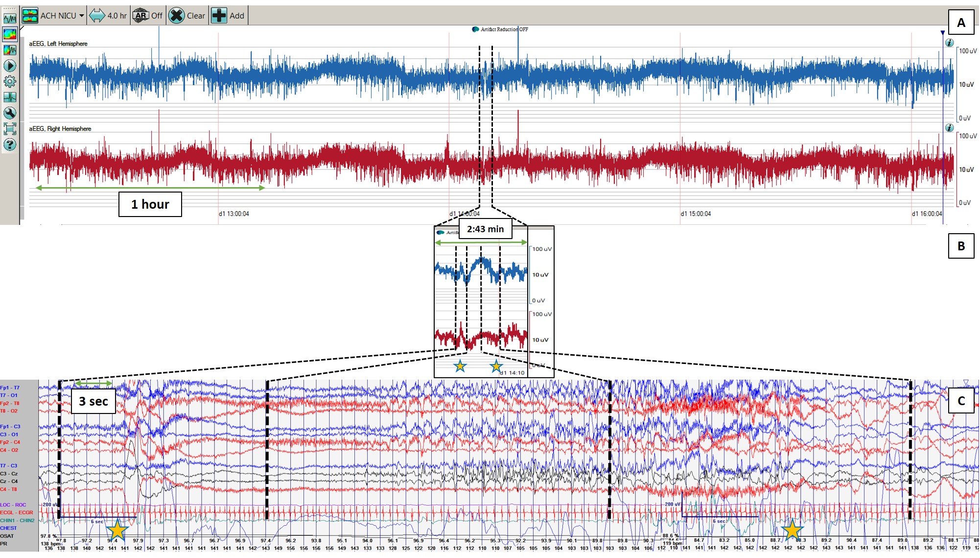Image resolution: width=980 pixels, height=558 pixels.
Task: Click the d1 15:00:04 timestamp
Action: (696, 214)
